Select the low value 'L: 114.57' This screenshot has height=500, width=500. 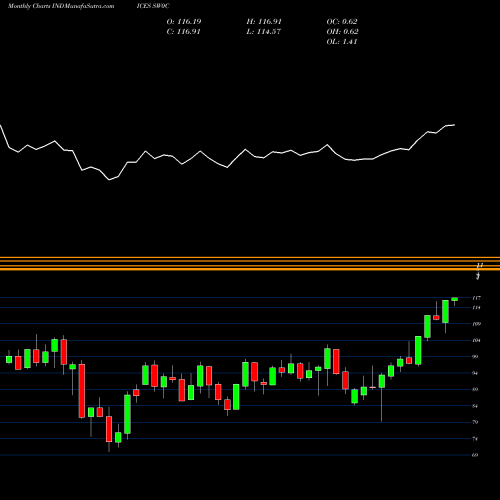click(x=264, y=32)
